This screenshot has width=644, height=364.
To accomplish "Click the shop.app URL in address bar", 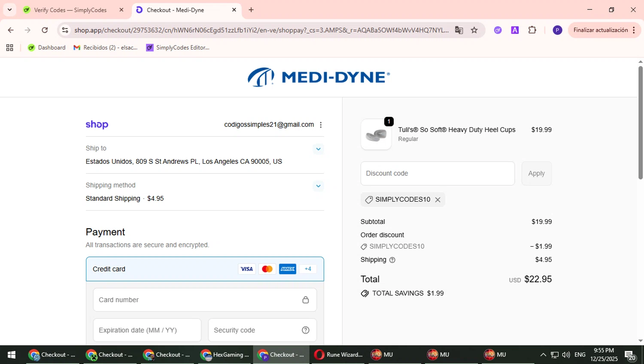I will pyautogui.click(x=261, y=30).
